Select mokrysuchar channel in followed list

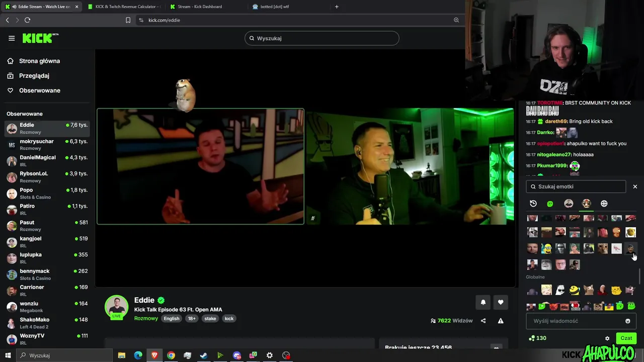coord(47,145)
